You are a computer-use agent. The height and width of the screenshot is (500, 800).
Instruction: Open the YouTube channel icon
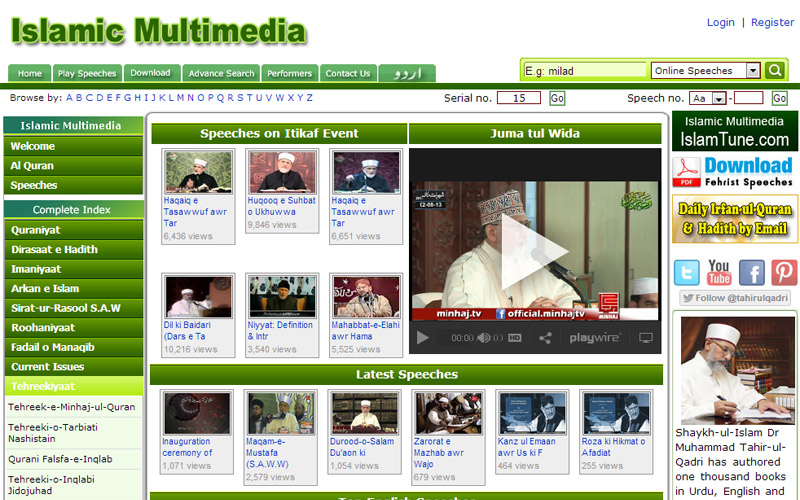719,272
